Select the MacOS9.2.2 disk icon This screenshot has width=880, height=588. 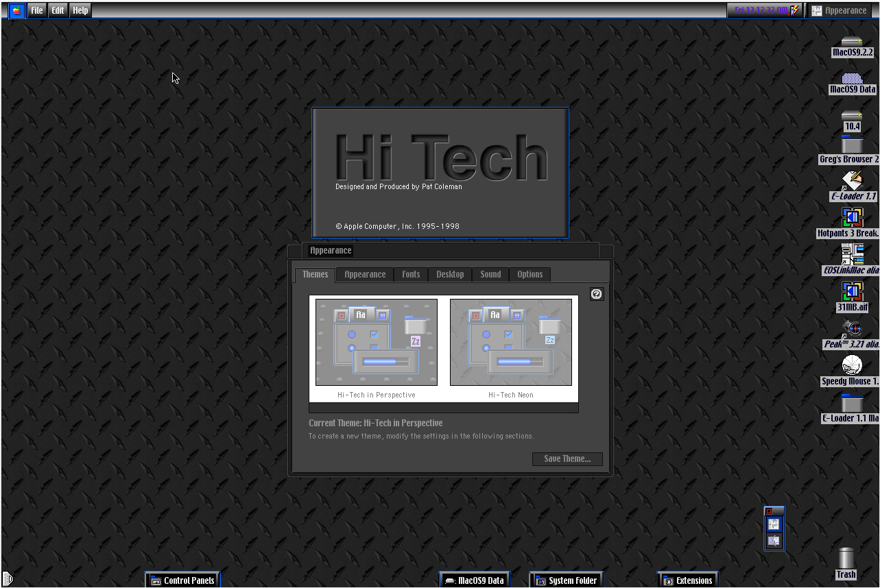point(852,41)
